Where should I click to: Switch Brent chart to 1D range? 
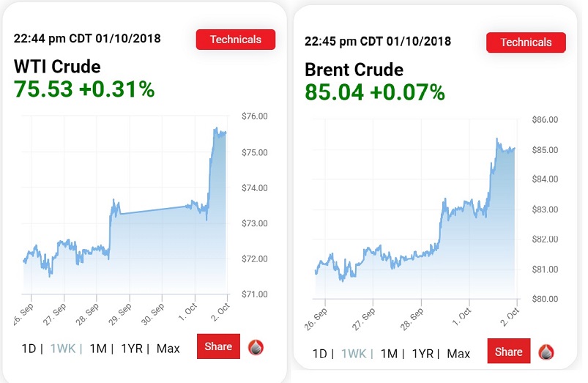(319, 354)
